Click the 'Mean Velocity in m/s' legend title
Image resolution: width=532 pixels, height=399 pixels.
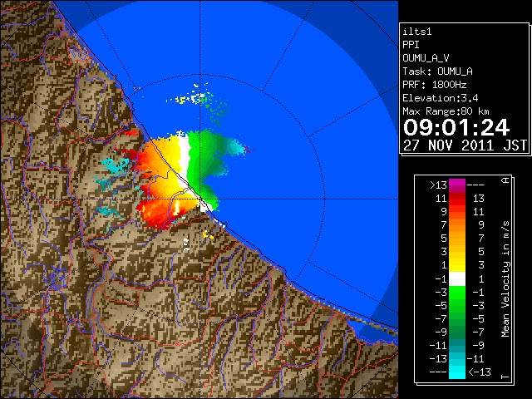tap(505, 279)
